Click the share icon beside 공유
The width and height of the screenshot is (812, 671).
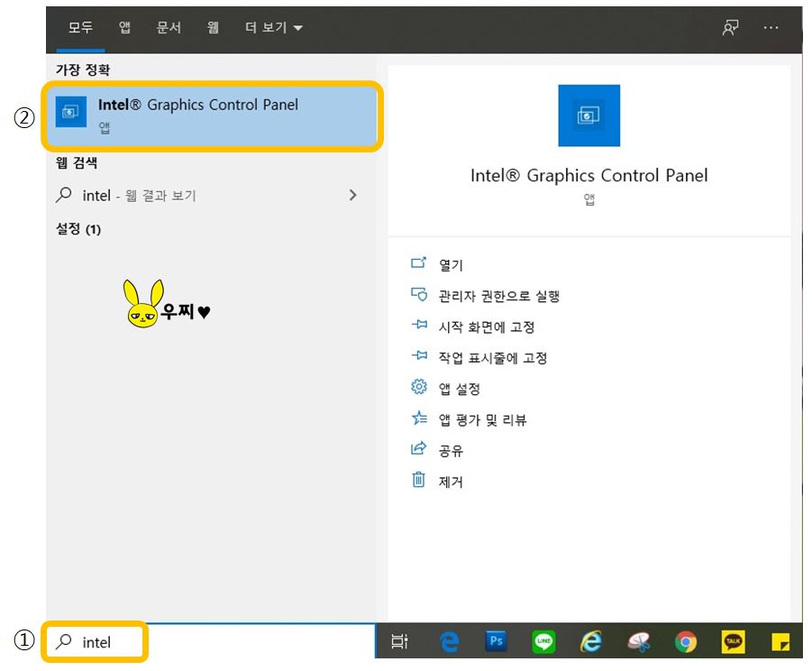(418, 448)
